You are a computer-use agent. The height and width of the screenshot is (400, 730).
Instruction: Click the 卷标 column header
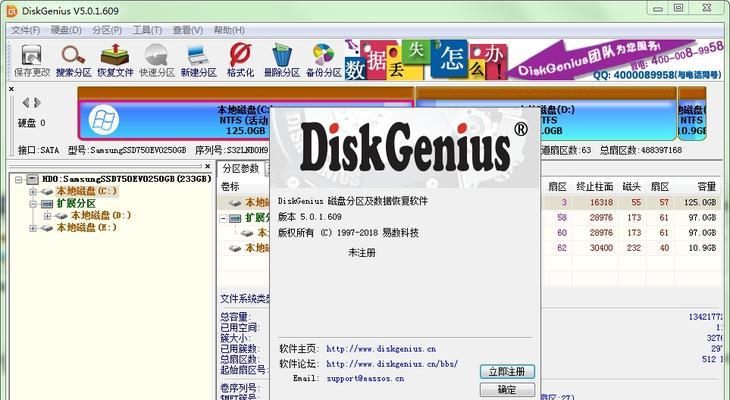point(230,187)
